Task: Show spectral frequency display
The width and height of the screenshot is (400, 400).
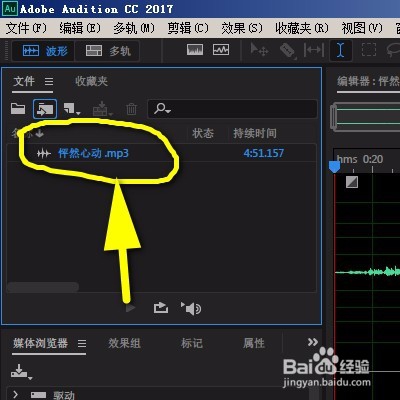Action: (195, 50)
